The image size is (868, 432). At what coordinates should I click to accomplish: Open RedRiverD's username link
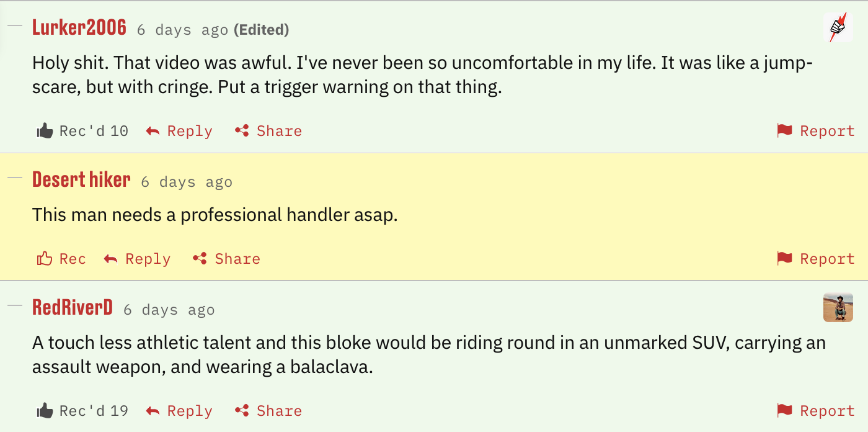click(x=73, y=307)
